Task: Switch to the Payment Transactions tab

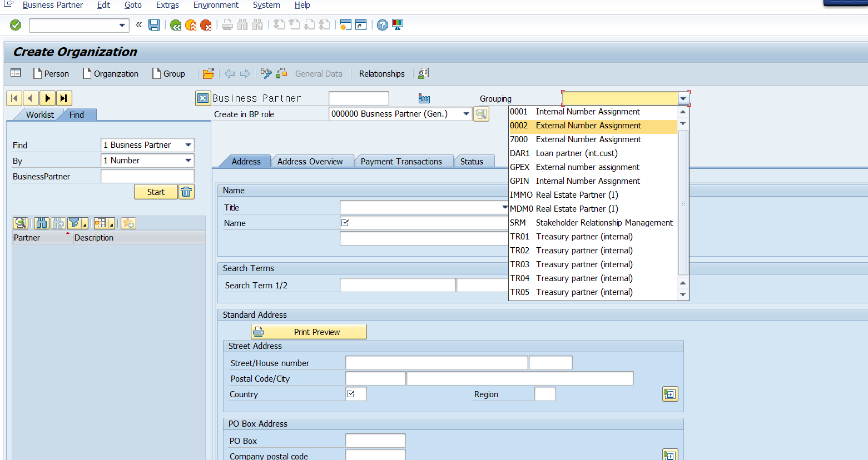Action: click(x=401, y=161)
